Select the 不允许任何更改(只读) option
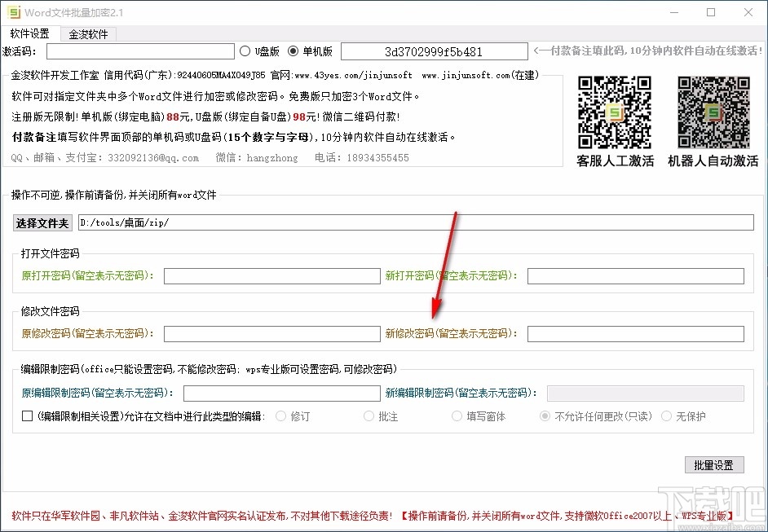 point(545,415)
